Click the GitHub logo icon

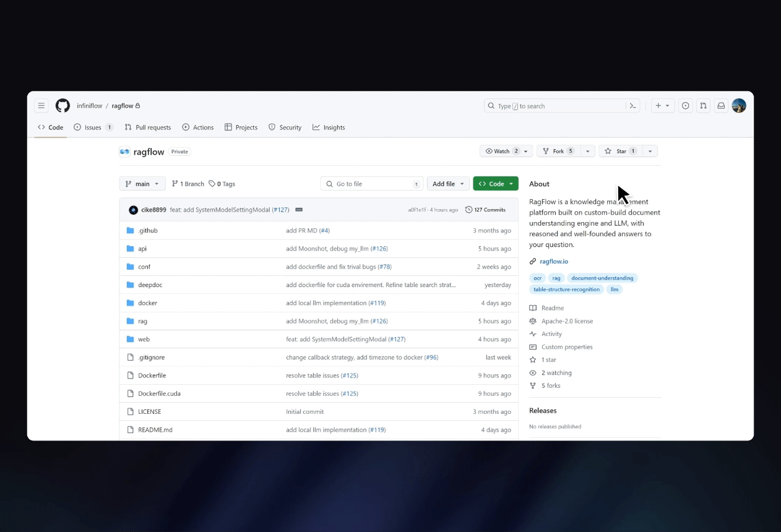coord(63,106)
